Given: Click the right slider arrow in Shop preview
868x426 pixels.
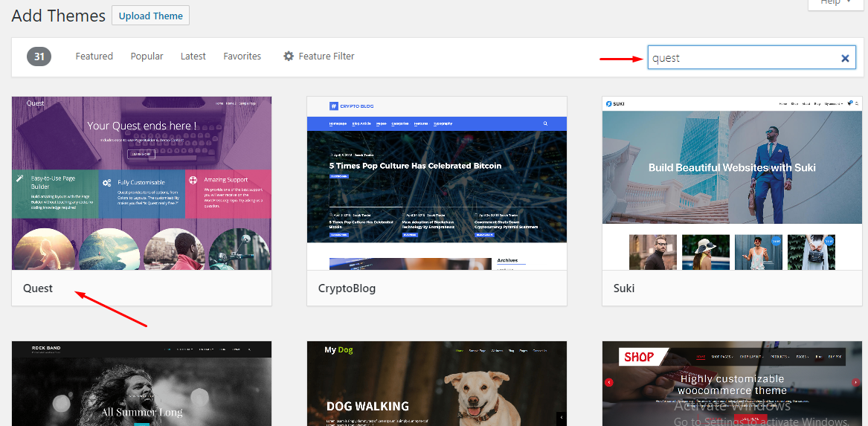Looking at the screenshot, I should 856,381.
